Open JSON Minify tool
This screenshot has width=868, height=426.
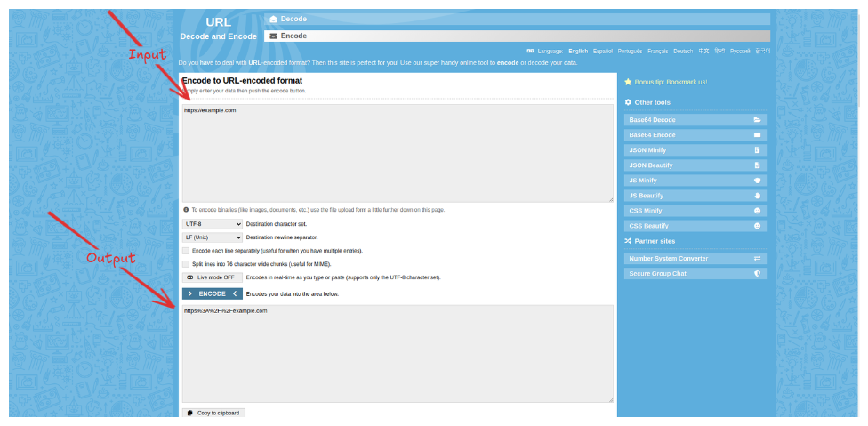point(695,150)
